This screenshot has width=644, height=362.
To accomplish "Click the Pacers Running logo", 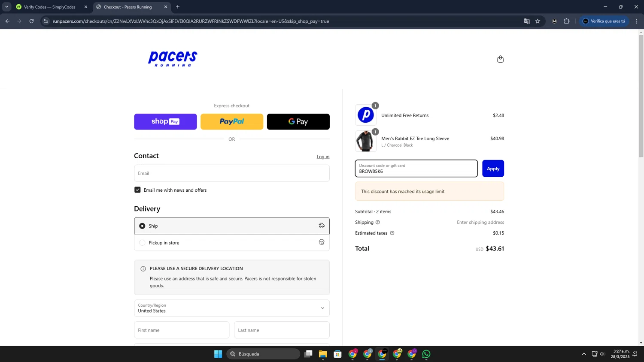I will (173, 59).
